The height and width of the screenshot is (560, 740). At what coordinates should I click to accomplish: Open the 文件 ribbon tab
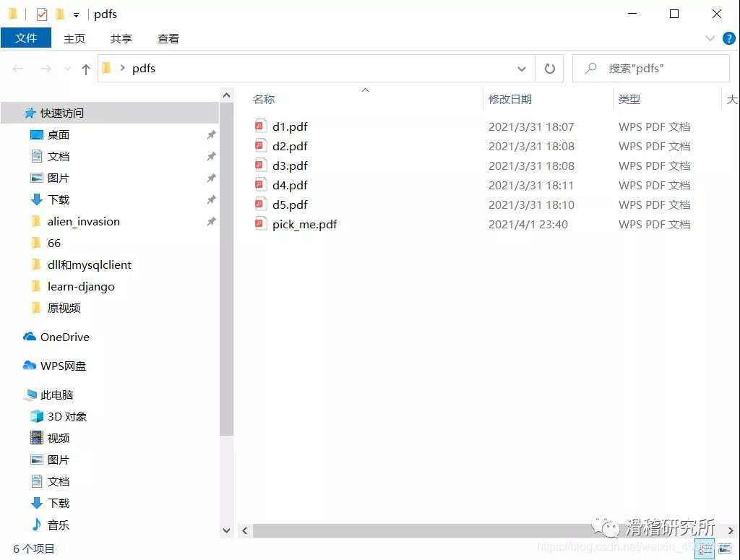pos(26,38)
